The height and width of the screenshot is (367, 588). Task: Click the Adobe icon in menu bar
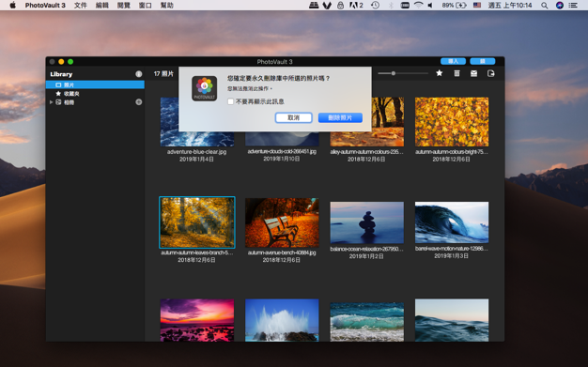[356, 6]
